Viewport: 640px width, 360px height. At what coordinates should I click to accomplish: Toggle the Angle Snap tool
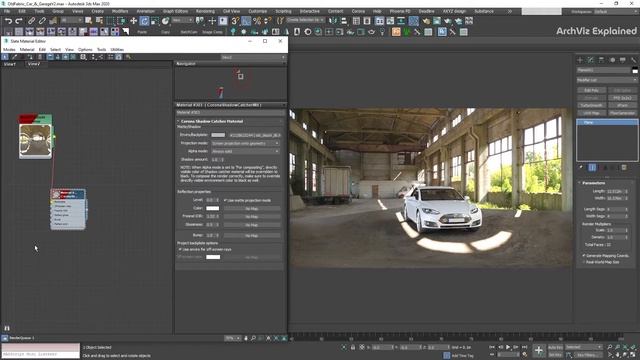click(x=246, y=21)
